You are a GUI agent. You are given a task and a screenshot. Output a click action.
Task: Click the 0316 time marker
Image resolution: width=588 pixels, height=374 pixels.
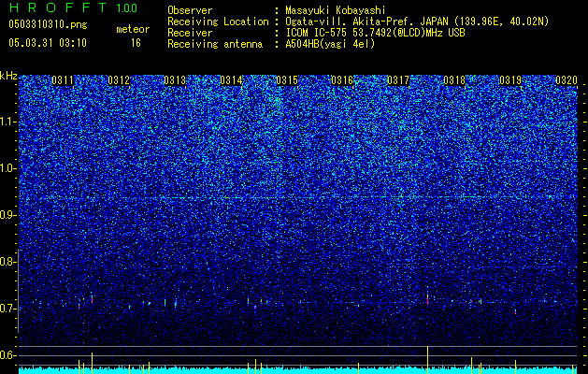(342, 80)
